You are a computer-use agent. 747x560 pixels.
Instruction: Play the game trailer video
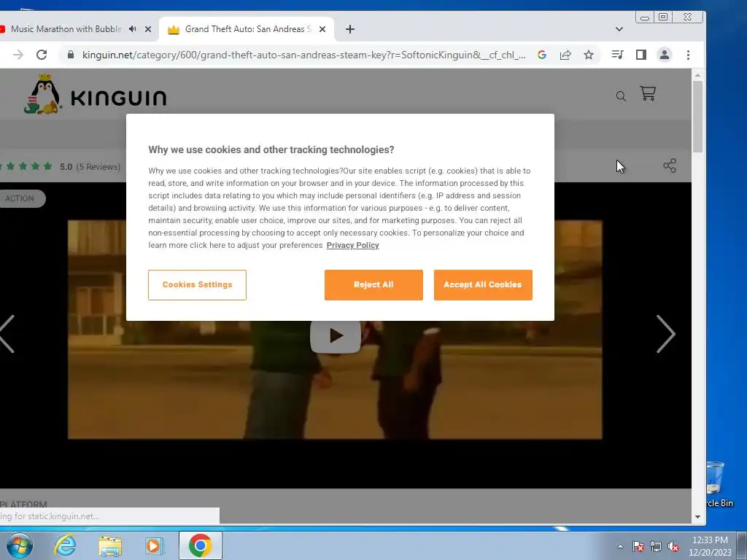pos(336,335)
